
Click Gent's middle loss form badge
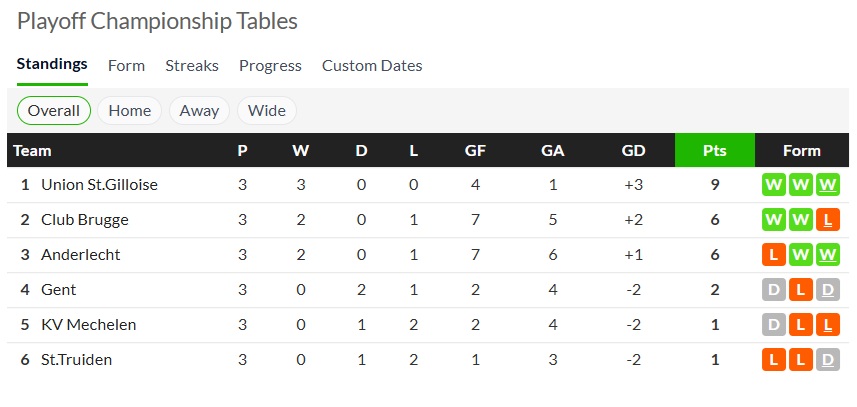pyautogui.click(x=802, y=290)
